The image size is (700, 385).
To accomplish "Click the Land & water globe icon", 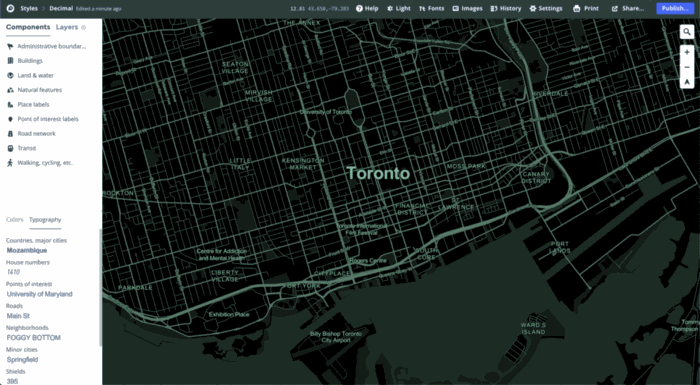I will pos(10,75).
